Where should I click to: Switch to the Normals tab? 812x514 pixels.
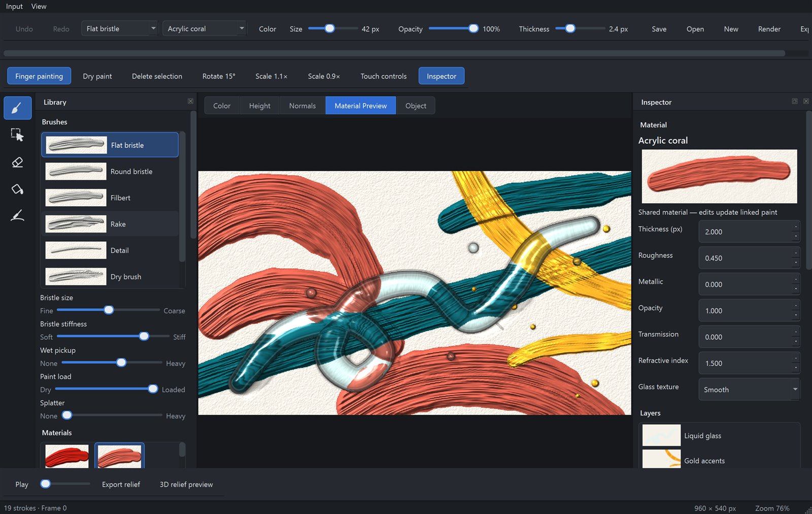pos(302,106)
